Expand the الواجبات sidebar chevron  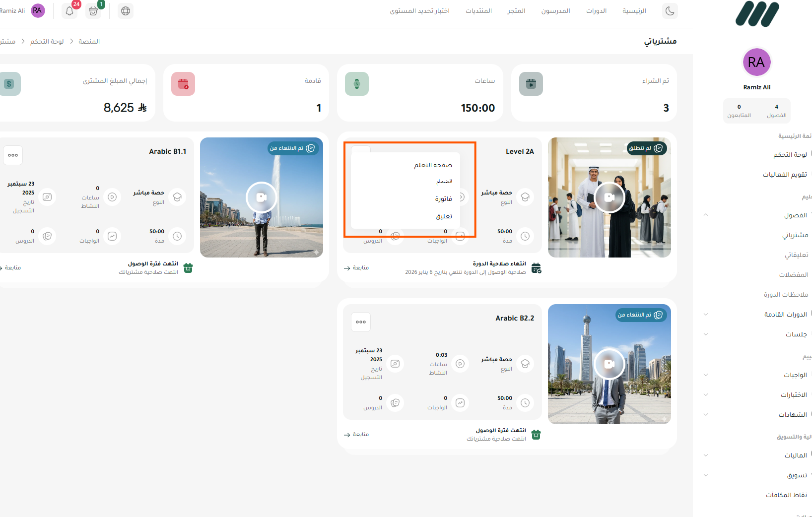click(706, 375)
